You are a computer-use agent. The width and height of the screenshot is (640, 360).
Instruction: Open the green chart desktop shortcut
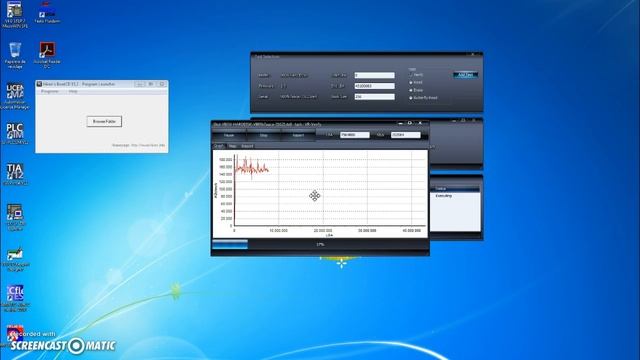[x=15, y=260]
